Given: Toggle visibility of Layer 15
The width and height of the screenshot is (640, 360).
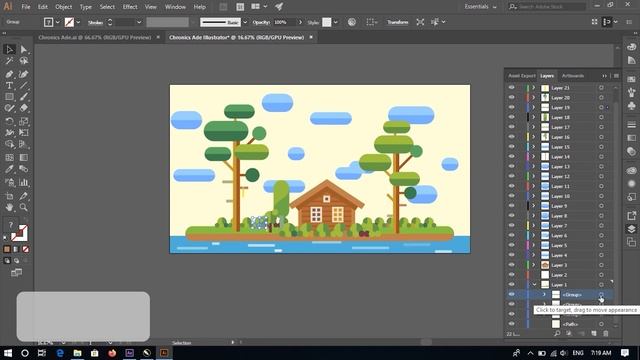Looking at the screenshot, I should pyautogui.click(x=511, y=147).
